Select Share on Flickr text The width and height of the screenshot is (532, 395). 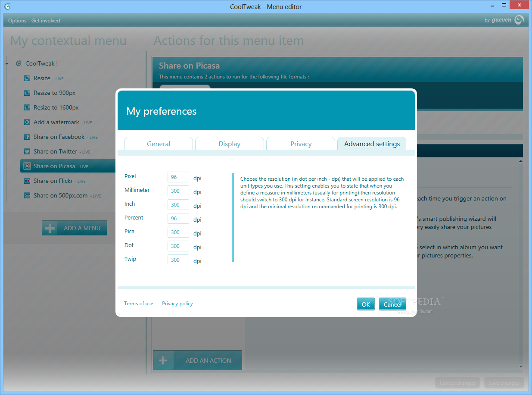coord(53,181)
